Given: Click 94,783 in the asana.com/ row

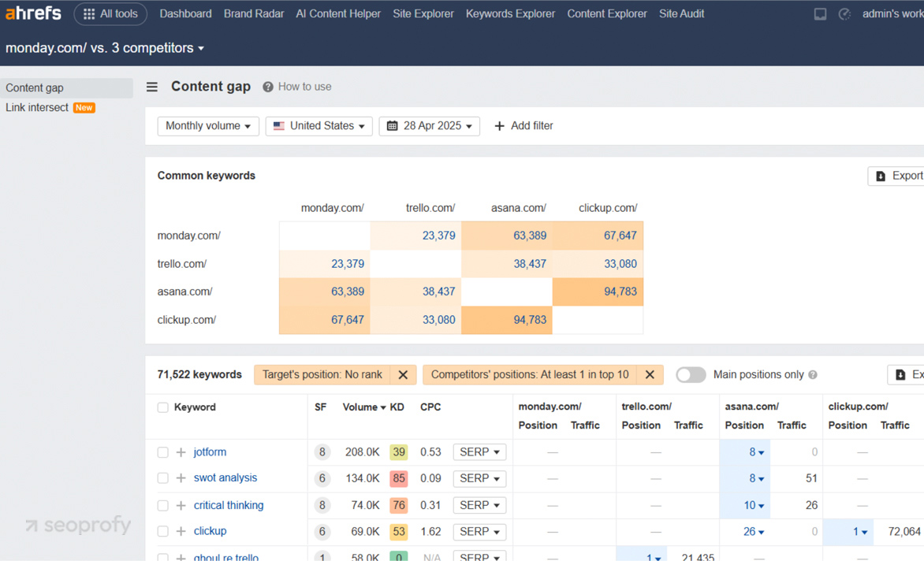Looking at the screenshot, I should 620,292.
